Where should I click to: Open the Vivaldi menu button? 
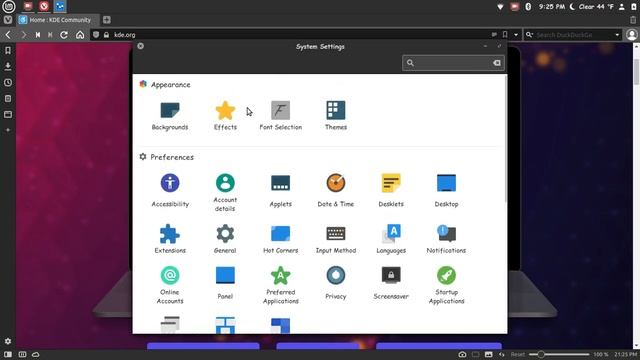point(7,20)
